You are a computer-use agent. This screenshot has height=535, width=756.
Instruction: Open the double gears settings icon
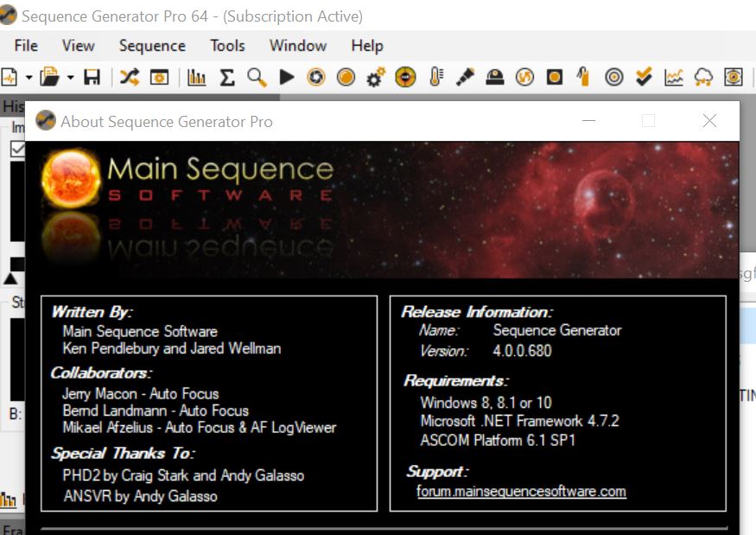pos(376,77)
